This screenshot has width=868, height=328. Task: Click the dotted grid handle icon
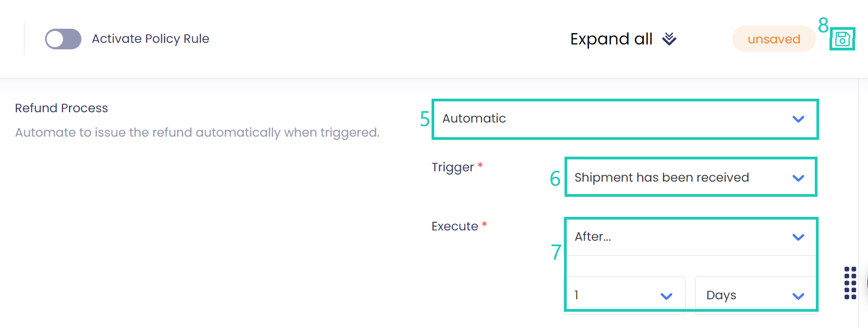(x=850, y=282)
